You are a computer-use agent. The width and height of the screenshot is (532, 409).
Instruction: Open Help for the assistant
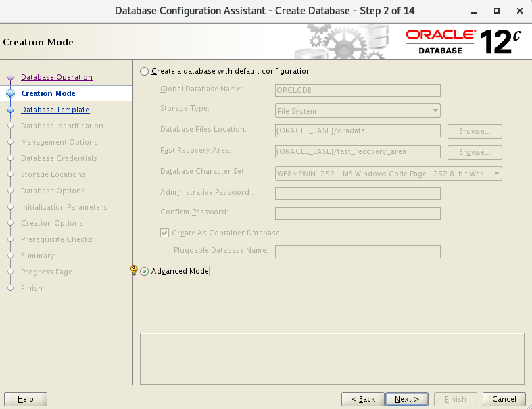tap(26, 399)
